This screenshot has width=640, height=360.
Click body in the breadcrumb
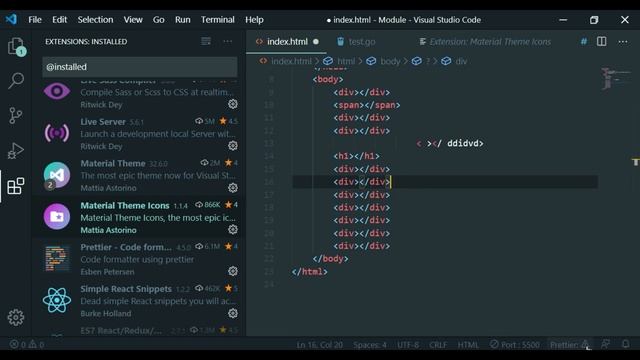tap(390, 61)
